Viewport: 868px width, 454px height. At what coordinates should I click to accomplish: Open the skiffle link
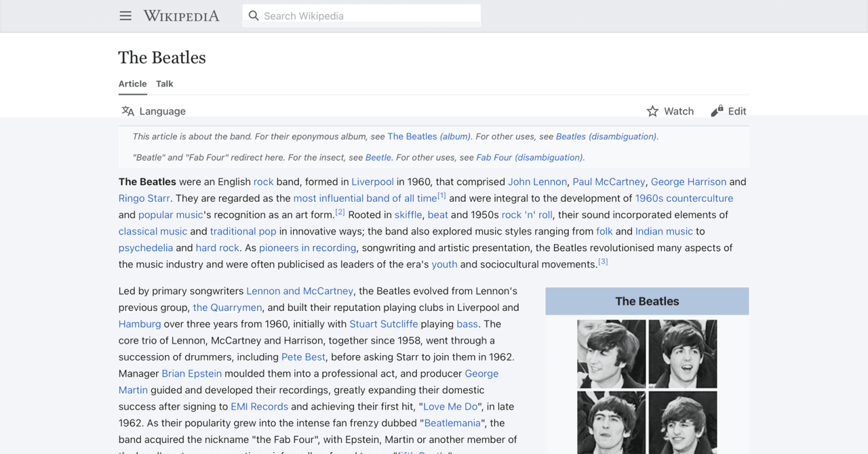click(408, 215)
